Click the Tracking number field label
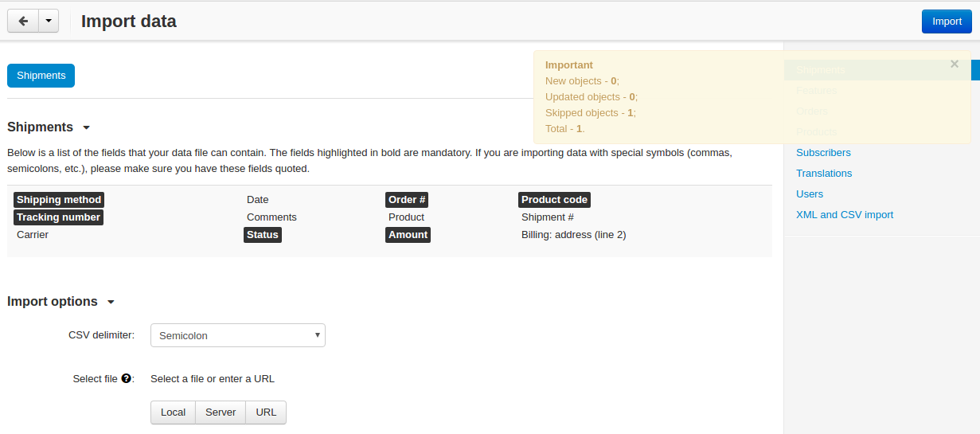 tap(58, 217)
